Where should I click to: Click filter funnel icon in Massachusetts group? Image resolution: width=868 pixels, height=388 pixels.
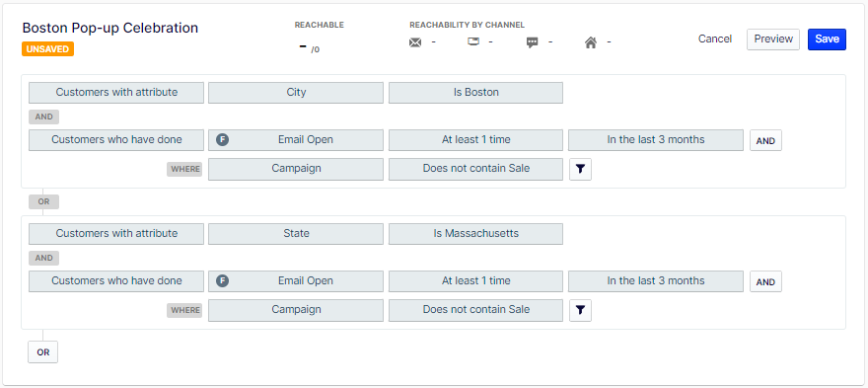tap(580, 310)
